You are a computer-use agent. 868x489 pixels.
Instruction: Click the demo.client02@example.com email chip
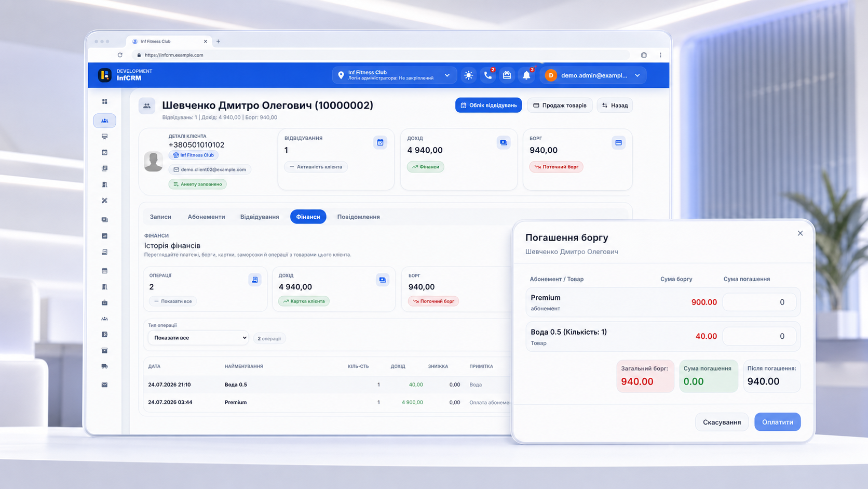[210, 169]
